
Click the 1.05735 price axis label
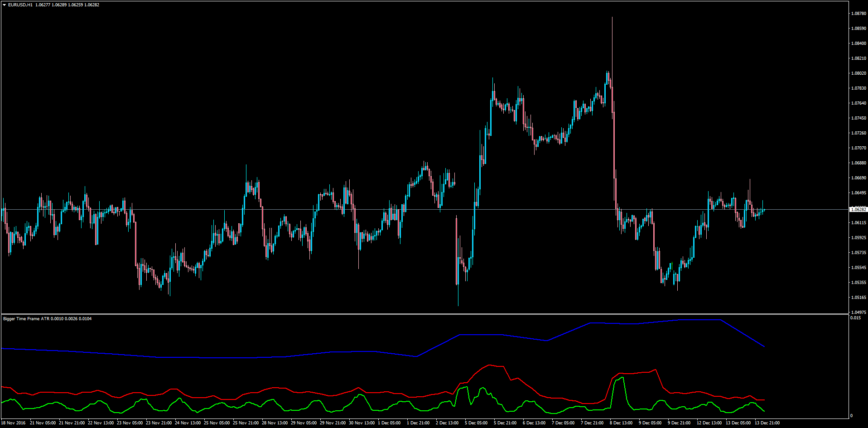[858, 253]
